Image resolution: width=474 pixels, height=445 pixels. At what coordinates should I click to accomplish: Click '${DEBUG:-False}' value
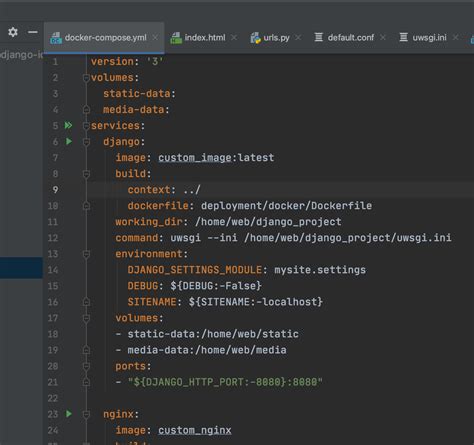tap(216, 286)
